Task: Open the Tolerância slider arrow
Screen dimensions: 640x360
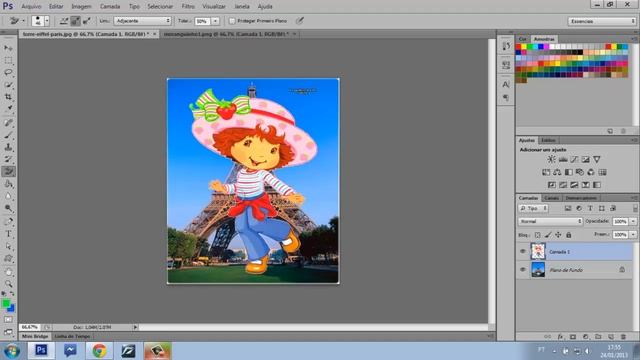Action: (x=215, y=21)
